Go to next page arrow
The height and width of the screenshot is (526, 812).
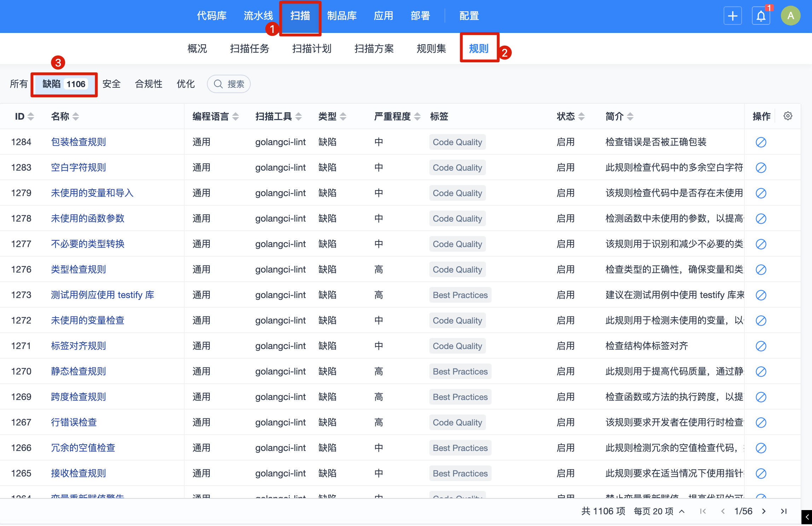pos(764,511)
